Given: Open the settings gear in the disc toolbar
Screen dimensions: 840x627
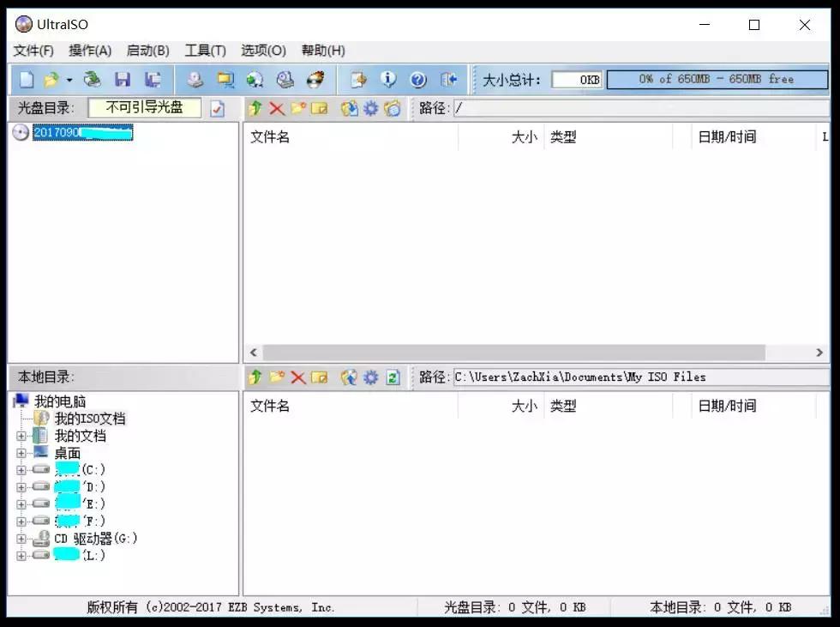Looking at the screenshot, I should point(369,109).
